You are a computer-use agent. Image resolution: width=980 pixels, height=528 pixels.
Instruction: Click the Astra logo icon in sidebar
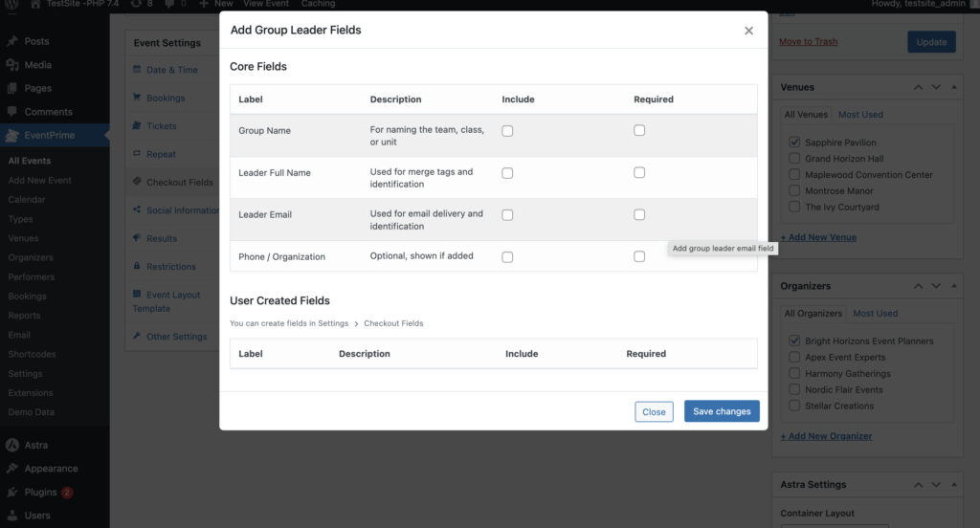tap(12, 445)
